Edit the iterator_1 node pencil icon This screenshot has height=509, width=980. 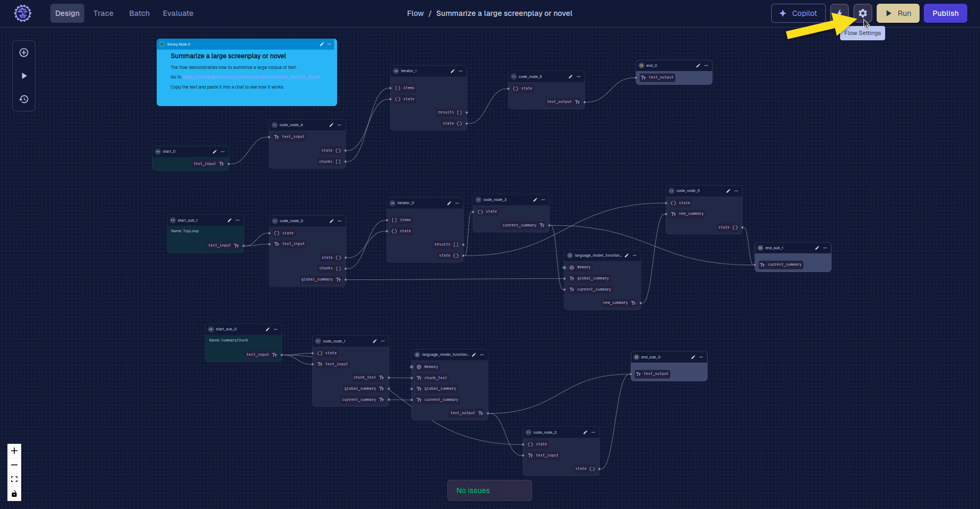[x=453, y=71]
